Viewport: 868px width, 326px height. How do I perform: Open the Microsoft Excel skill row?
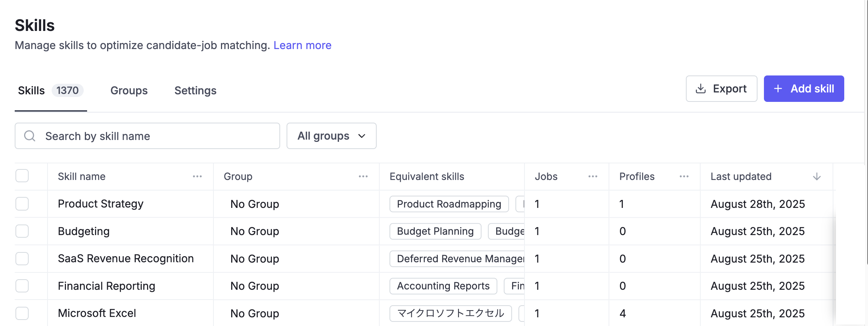pos(97,313)
